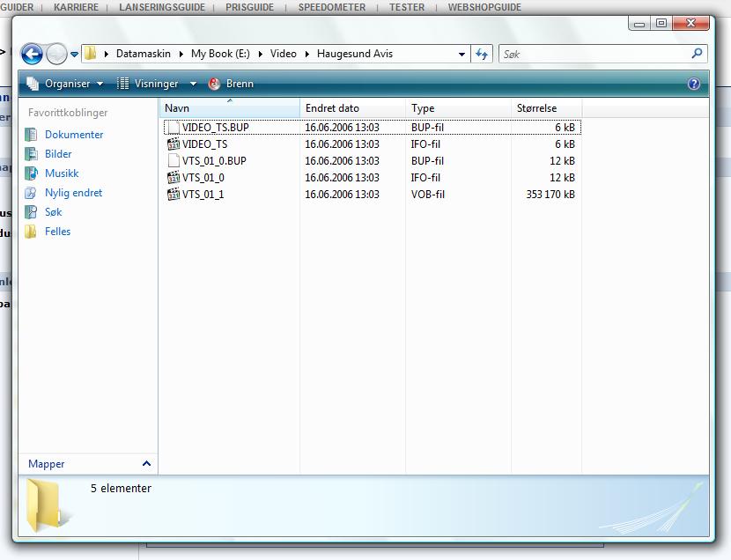This screenshot has width=731, height=560.
Task: Click PRISGUIDE in background web page
Action: click(x=250, y=7)
